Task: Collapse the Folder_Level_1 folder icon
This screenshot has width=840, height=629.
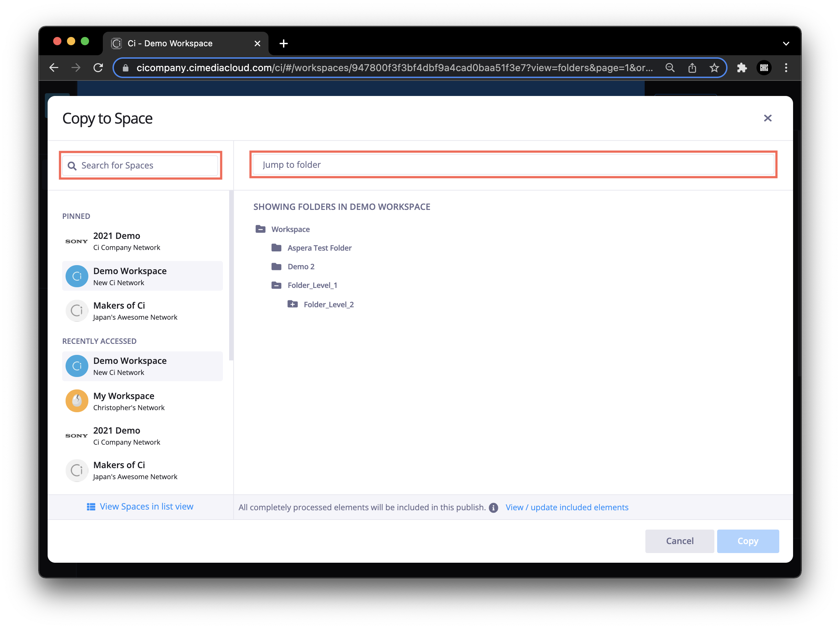Action: 276,285
